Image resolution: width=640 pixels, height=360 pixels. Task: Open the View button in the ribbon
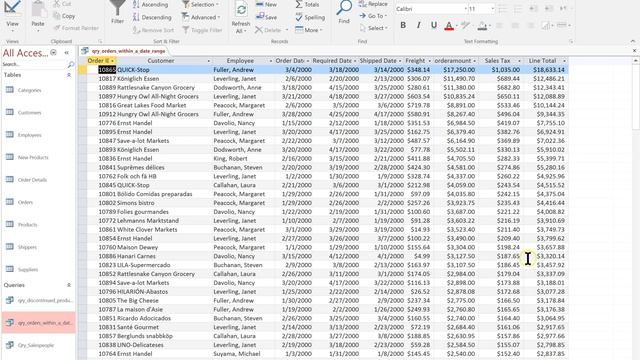point(12,15)
